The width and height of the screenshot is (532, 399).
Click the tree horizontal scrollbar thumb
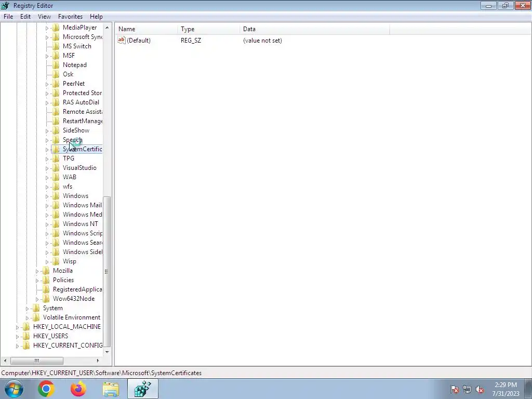click(x=37, y=361)
